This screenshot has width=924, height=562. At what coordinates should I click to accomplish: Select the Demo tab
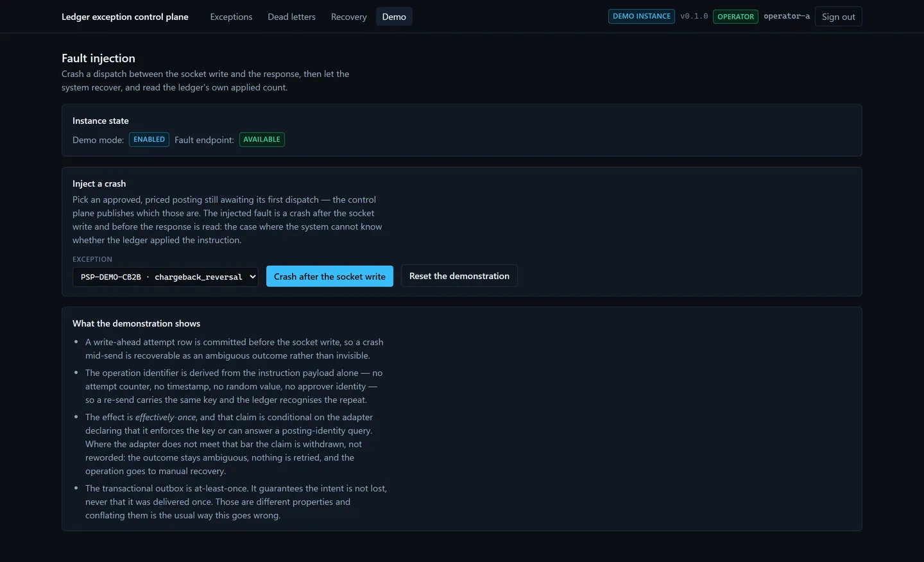pos(394,17)
